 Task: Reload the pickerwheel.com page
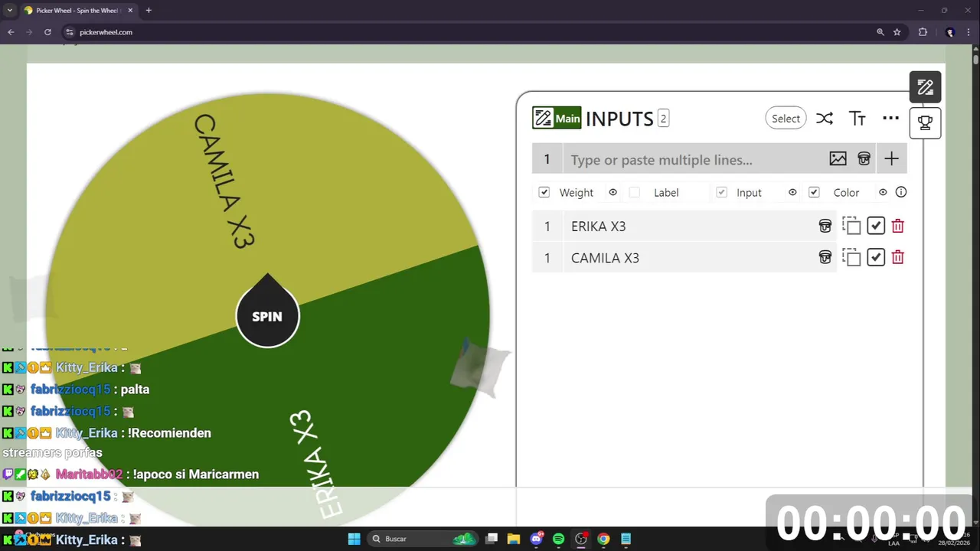pyautogui.click(x=47, y=32)
